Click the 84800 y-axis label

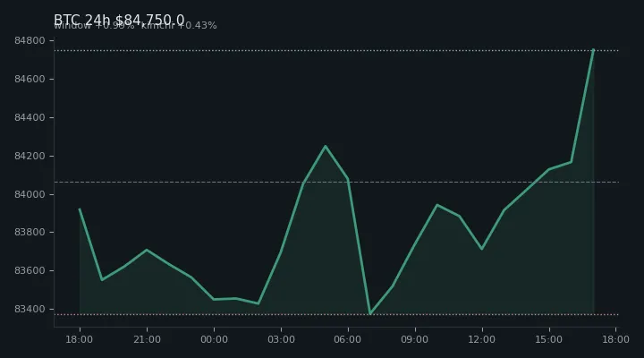point(30,40)
